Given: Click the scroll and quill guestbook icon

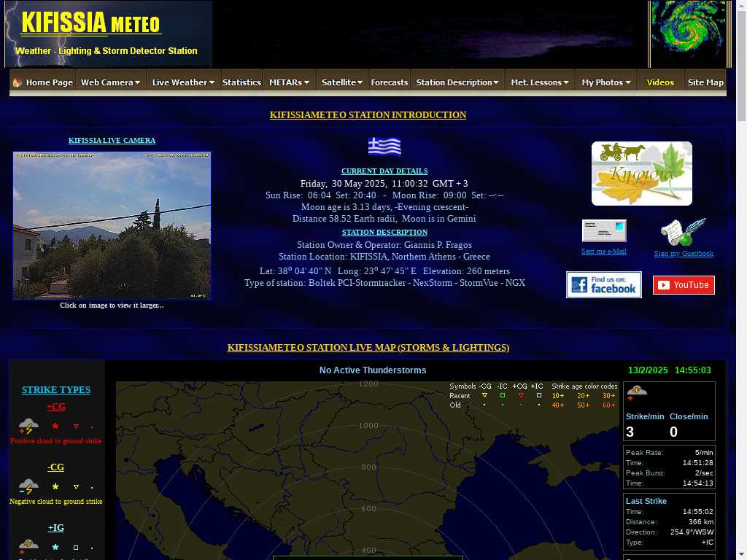Looking at the screenshot, I should coord(683,233).
